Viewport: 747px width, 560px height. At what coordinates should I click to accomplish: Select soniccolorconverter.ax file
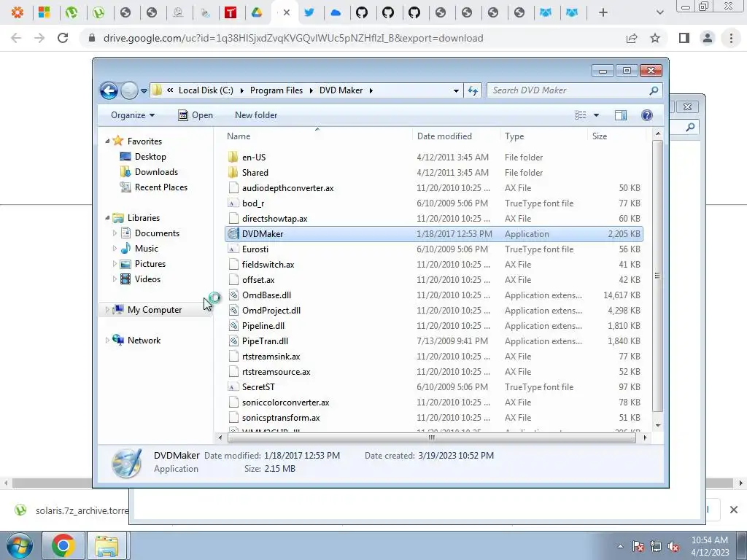[x=285, y=402]
